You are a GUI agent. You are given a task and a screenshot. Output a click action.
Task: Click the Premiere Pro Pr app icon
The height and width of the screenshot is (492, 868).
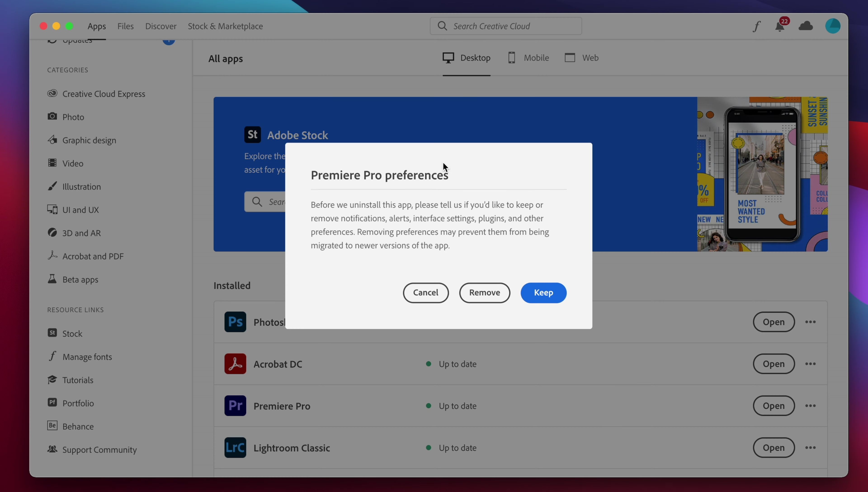click(235, 406)
